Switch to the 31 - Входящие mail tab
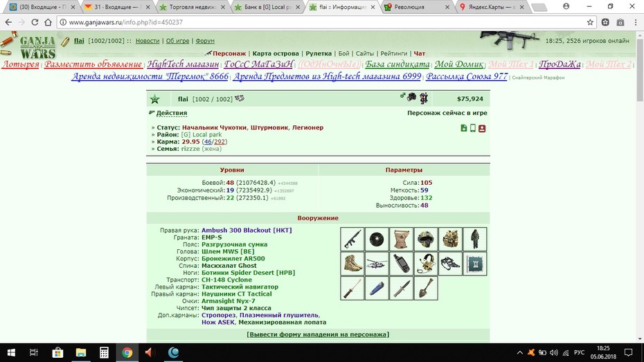 click(x=118, y=7)
